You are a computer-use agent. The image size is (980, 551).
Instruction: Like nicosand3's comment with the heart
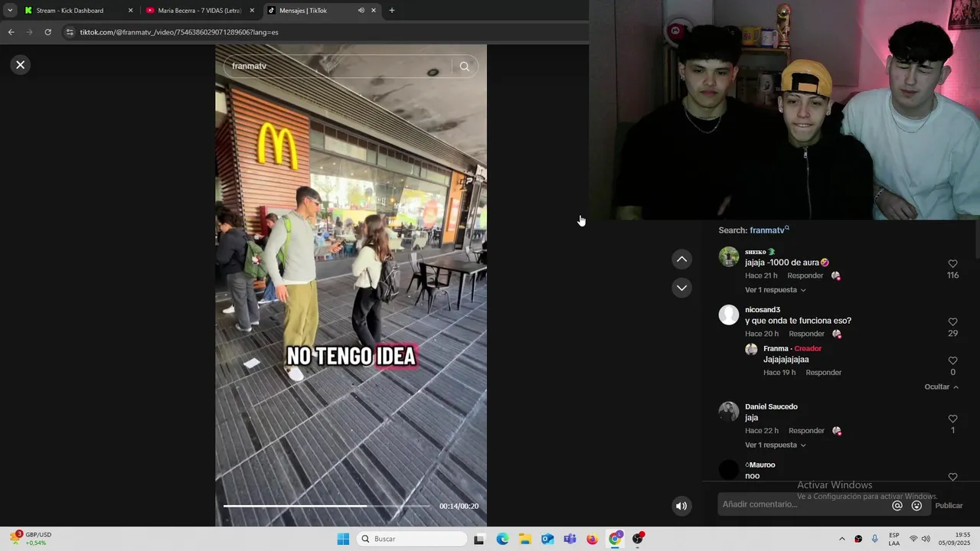pos(952,321)
